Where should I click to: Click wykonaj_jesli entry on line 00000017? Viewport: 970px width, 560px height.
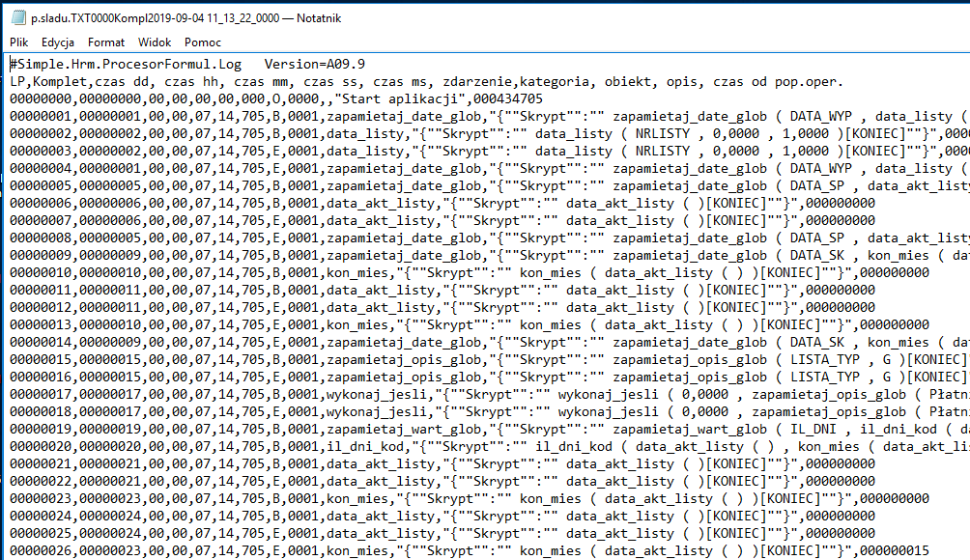pos(376,394)
